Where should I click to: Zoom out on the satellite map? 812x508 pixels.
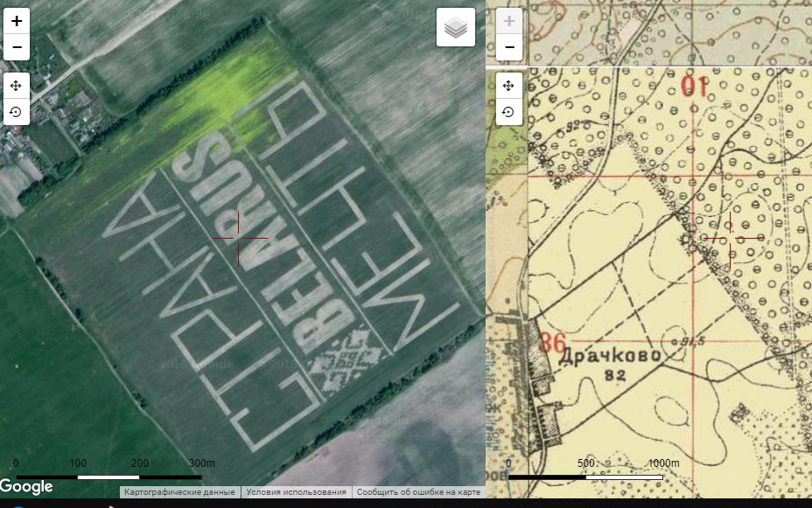point(17,47)
